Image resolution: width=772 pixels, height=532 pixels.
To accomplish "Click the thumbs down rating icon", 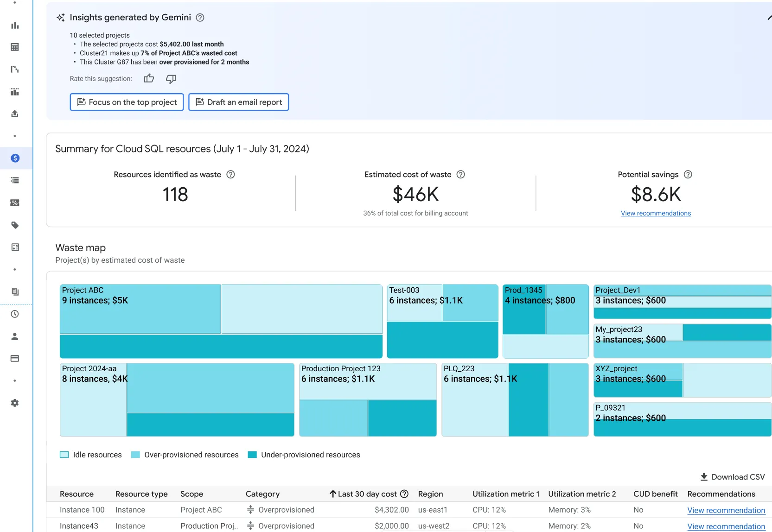I will 171,79.
